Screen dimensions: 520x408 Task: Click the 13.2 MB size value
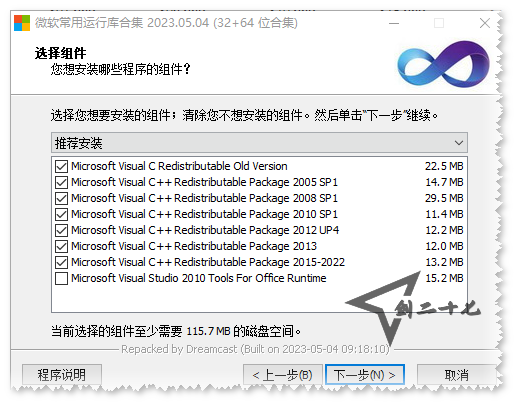coord(444,262)
